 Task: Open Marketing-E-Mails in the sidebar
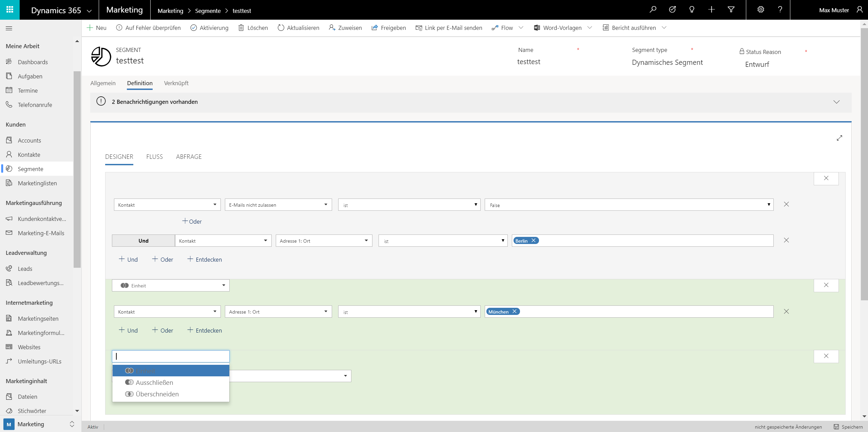[x=41, y=233]
